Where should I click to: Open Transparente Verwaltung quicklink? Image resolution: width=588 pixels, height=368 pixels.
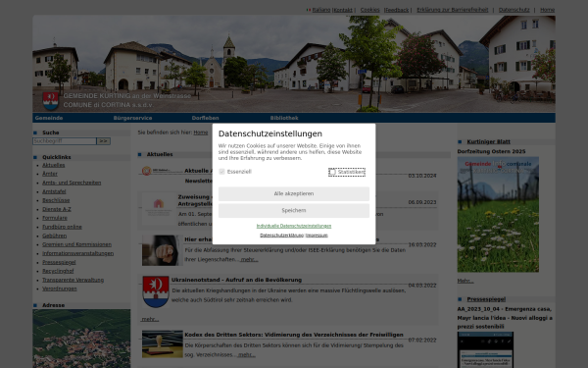pos(73,280)
